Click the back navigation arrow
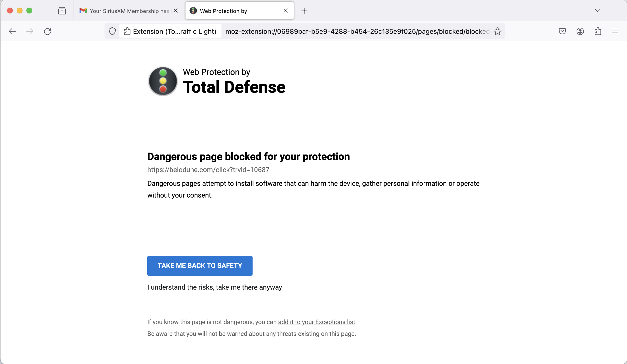627x364 pixels. coord(12,31)
